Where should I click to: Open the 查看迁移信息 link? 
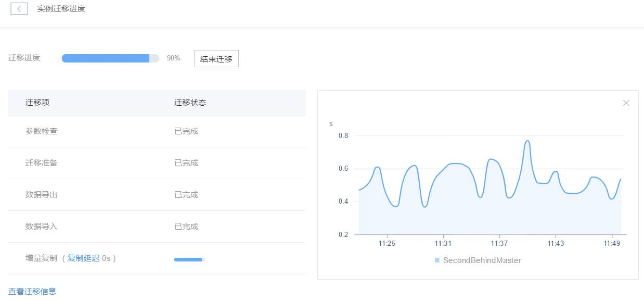point(32,292)
